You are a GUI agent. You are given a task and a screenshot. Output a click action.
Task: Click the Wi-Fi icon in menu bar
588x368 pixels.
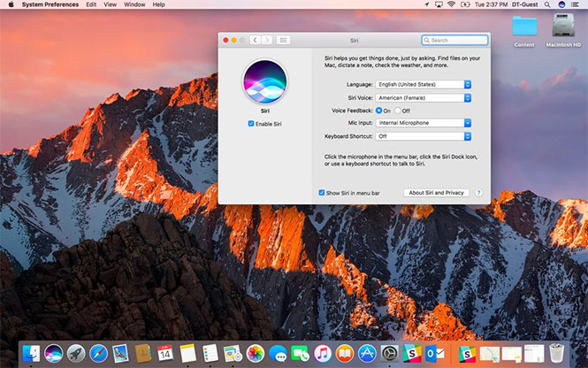(451, 4)
